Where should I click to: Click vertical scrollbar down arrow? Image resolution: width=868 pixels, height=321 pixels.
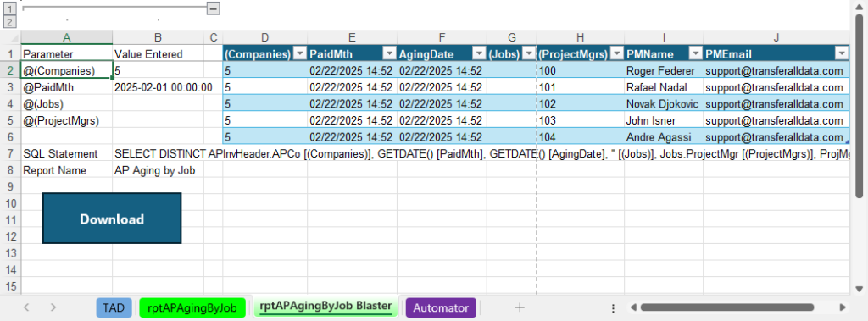click(860, 289)
